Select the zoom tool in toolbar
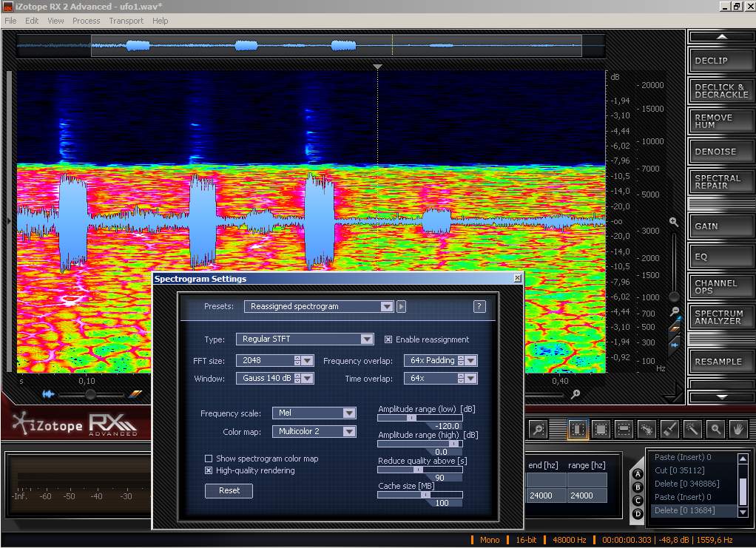Viewport: 756px width, 548px height. pos(715,428)
